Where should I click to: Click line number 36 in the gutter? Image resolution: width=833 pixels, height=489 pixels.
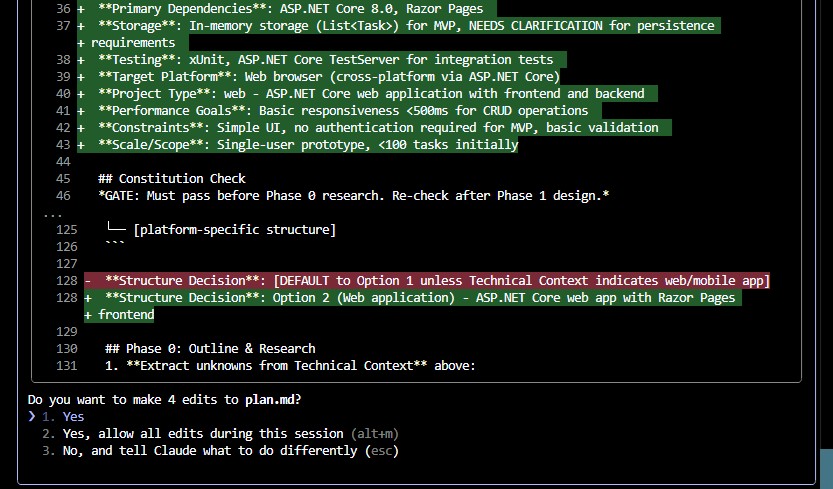tap(64, 9)
